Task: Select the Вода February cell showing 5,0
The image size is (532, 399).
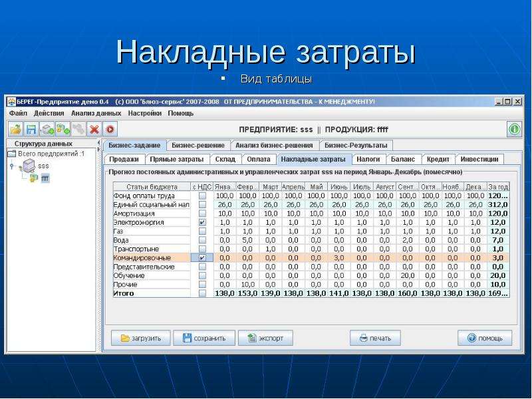Action: pyautogui.click(x=247, y=240)
